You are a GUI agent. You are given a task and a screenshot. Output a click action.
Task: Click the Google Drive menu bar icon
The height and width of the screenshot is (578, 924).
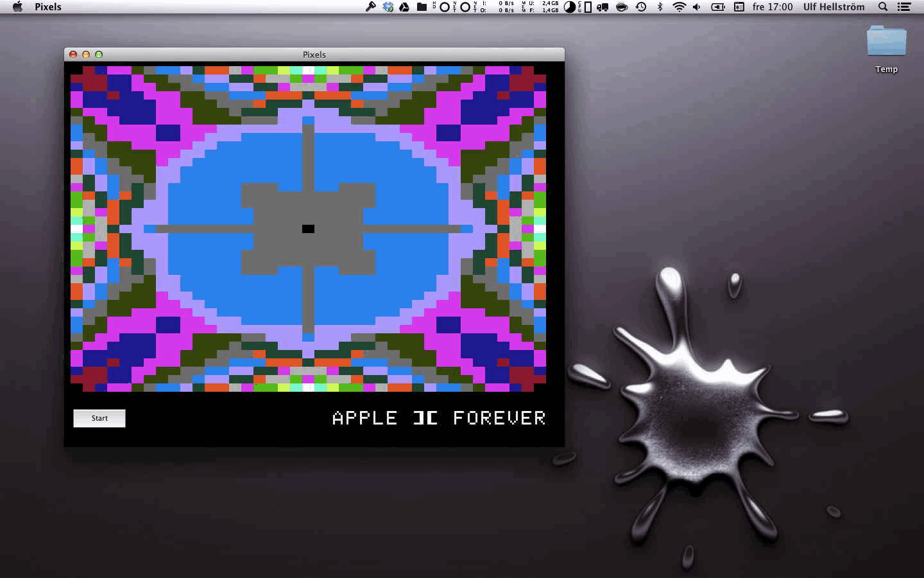[405, 7]
